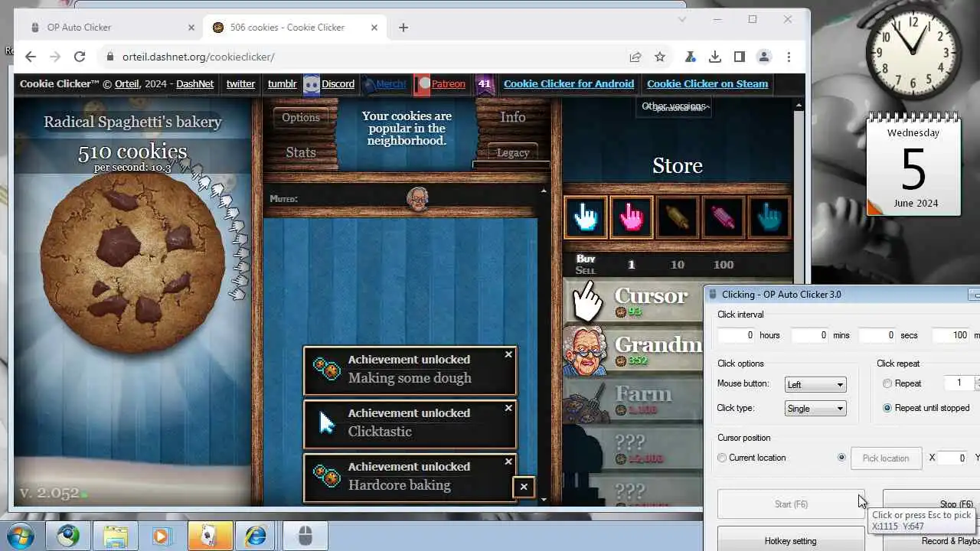Open the Chrome profile icon
The height and width of the screenshot is (551, 980).
[x=763, y=57]
